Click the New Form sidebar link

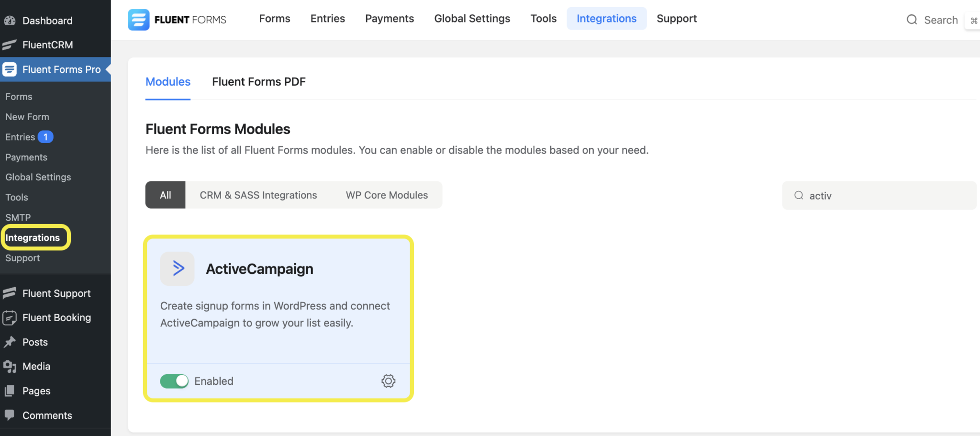click(27, 116)
